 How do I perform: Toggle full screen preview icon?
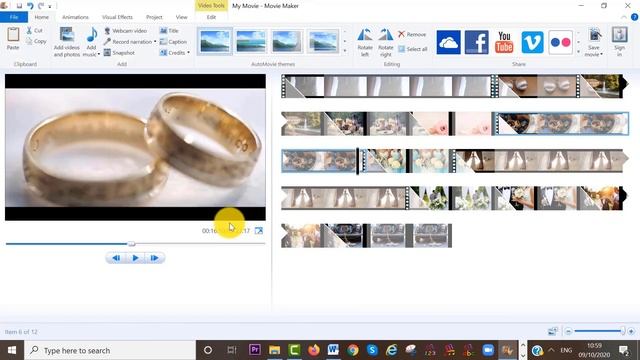click(x=259, y=231)
